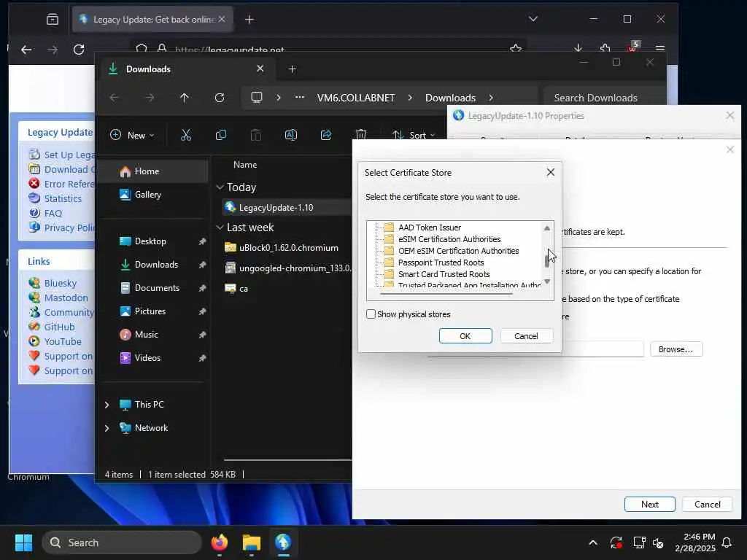Select the AAD Token Issuer store
The width and height of the screenshot is (747, 560).
pos(429,227)
